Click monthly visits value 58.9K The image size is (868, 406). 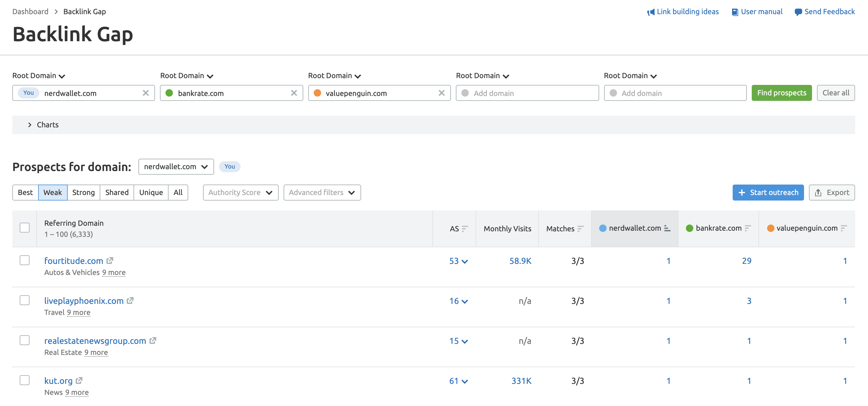pyautogui.click(x=520, y=261)
